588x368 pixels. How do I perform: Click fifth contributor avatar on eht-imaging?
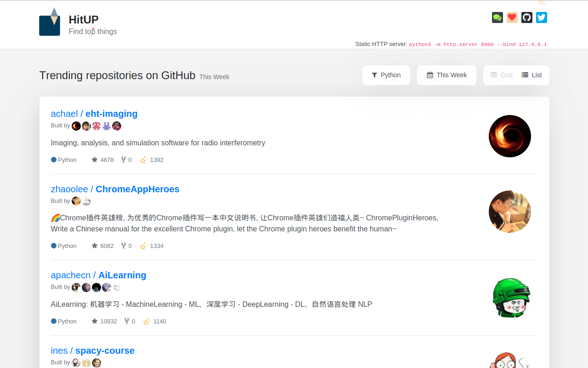[117, 126]
